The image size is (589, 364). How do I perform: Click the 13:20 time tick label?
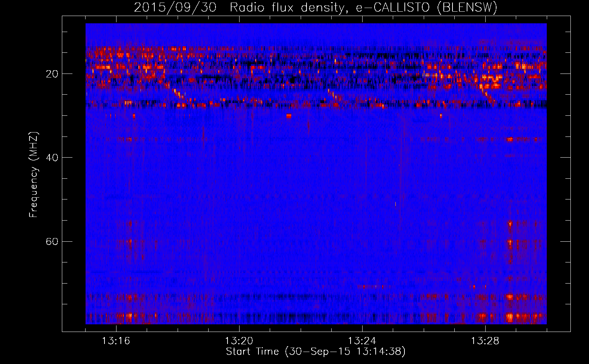pyautogui.click(x=239, y=341)
